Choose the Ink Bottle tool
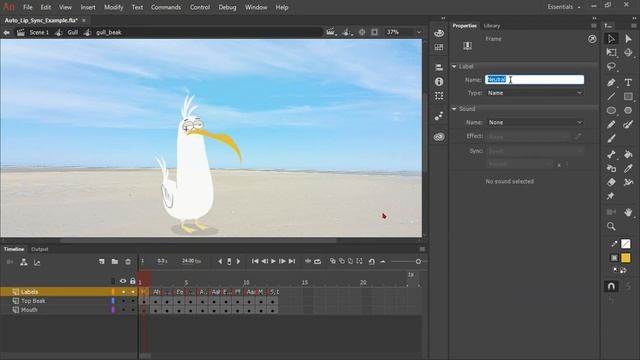640x360 pixels. coord(611,168)
